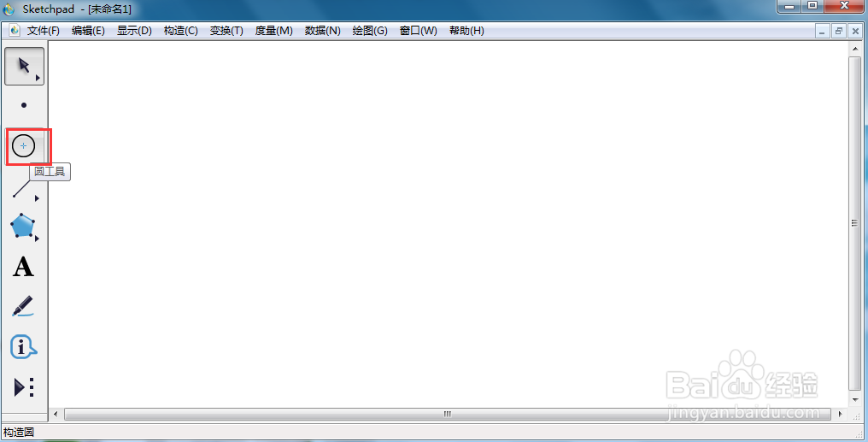Select the Text tool labeled A

tap(23, 267)
